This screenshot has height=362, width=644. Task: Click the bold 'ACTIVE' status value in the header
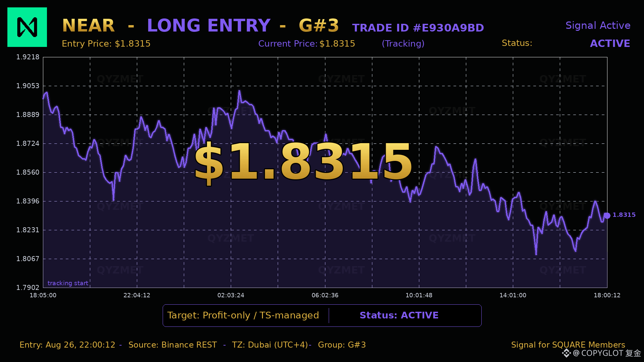click(x=610, y=44)
